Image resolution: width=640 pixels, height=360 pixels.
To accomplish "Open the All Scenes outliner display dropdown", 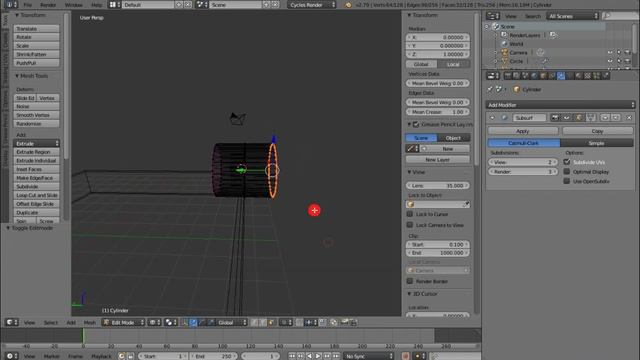I will click(x=573, y=16).
